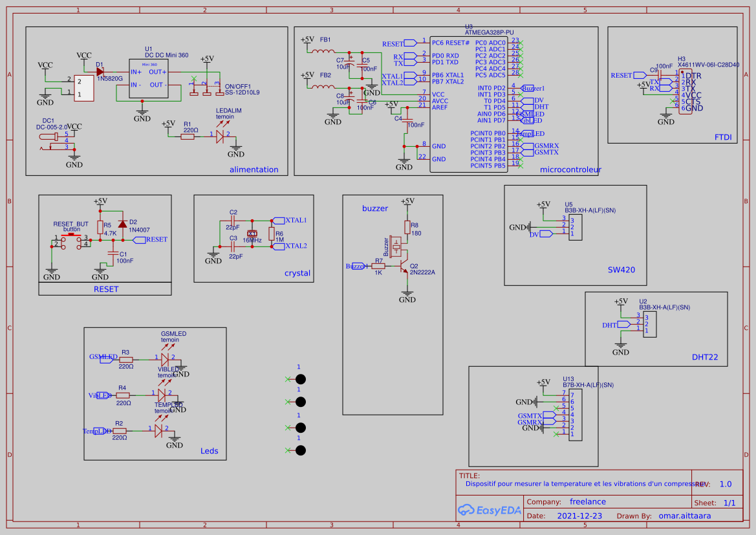Select the R4 220Ω resistor
The height and width of the screenshot is (535, 756).
tap(123, 395)
